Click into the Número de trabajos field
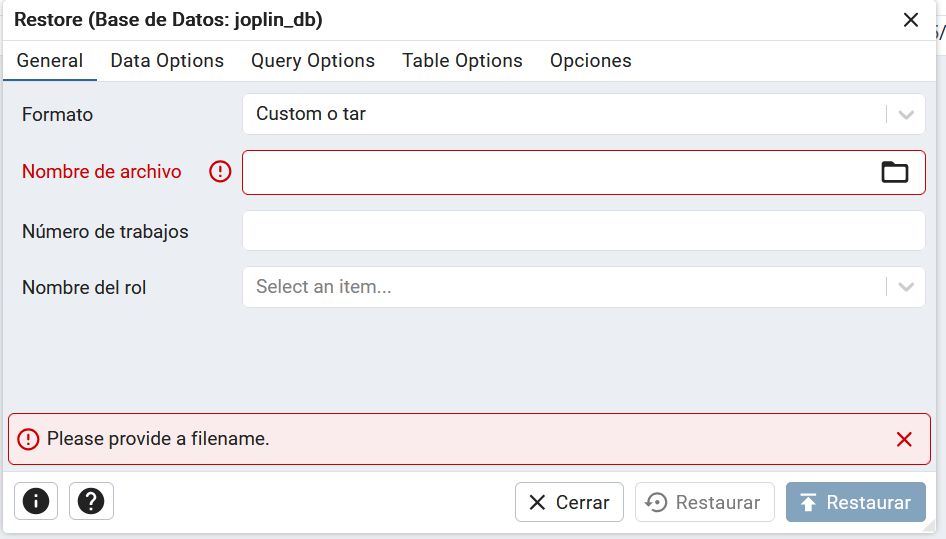946x539 pixels. [x=583, y=231]
